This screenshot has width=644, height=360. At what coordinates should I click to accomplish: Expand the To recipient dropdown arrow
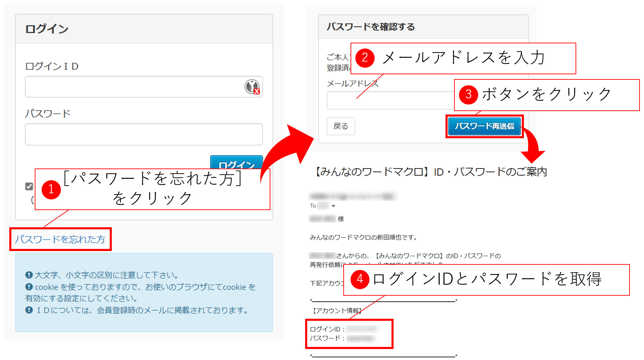[x=333, y=206]
